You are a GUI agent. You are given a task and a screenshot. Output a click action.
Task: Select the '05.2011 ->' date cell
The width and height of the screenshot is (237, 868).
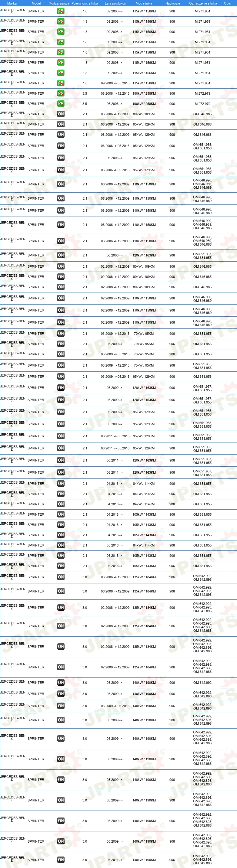pyautogui.click(x=115, y=860)
